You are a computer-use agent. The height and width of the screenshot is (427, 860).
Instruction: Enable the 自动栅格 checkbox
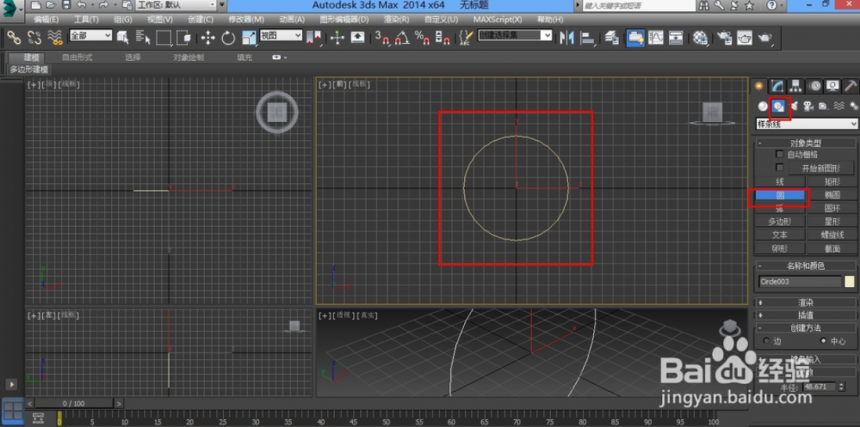point(779,155)
